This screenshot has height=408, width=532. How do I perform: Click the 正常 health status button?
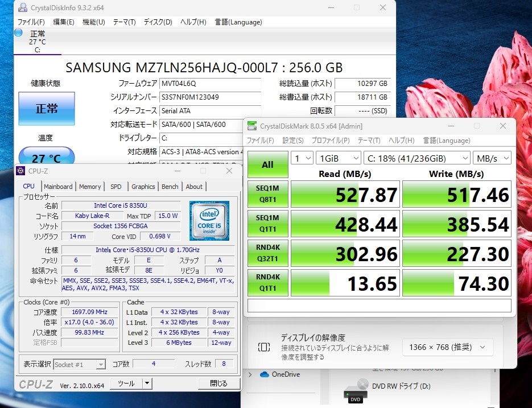[47, 109]
